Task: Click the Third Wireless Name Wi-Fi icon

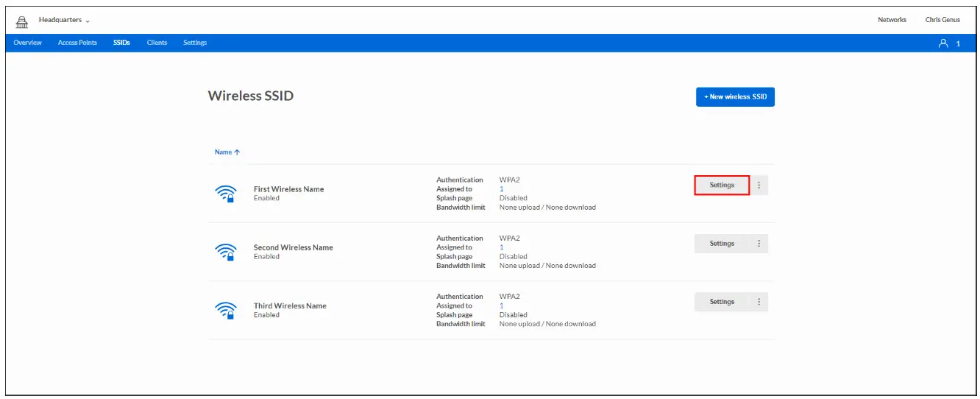Action: (x=226, y=310)
